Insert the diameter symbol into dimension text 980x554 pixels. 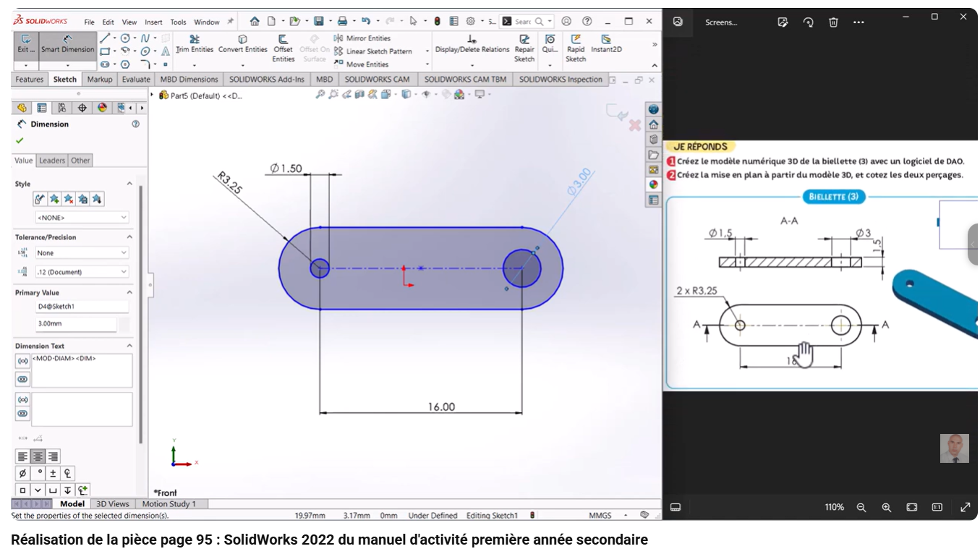click(22, 474)
